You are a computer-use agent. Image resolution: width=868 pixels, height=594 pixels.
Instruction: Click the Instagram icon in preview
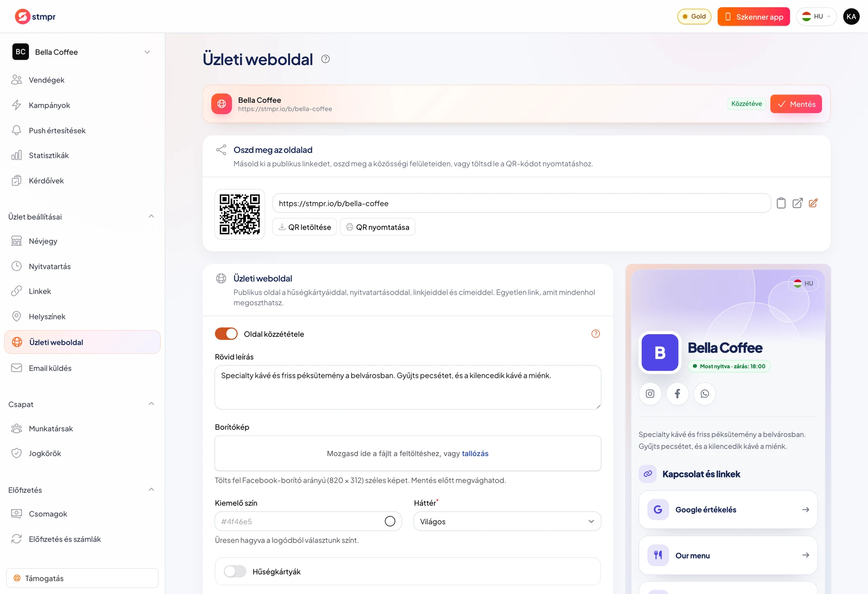pos(650,394)
